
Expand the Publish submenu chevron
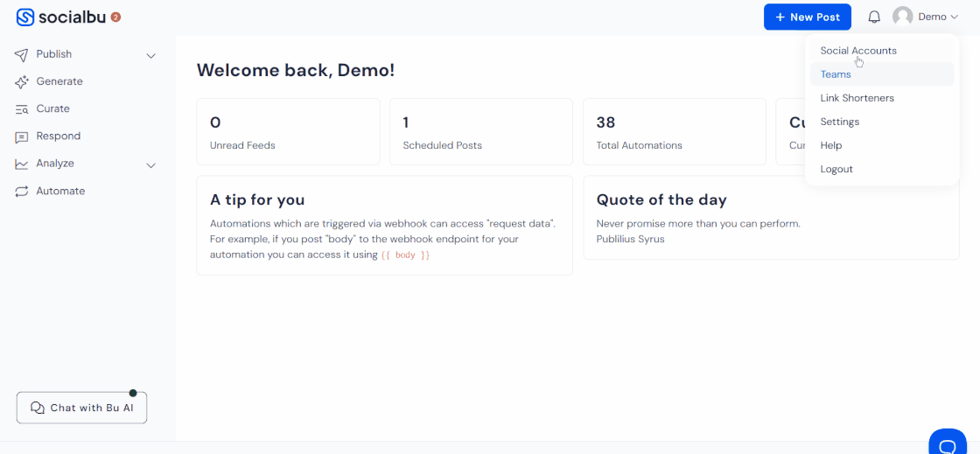(150, 56)
